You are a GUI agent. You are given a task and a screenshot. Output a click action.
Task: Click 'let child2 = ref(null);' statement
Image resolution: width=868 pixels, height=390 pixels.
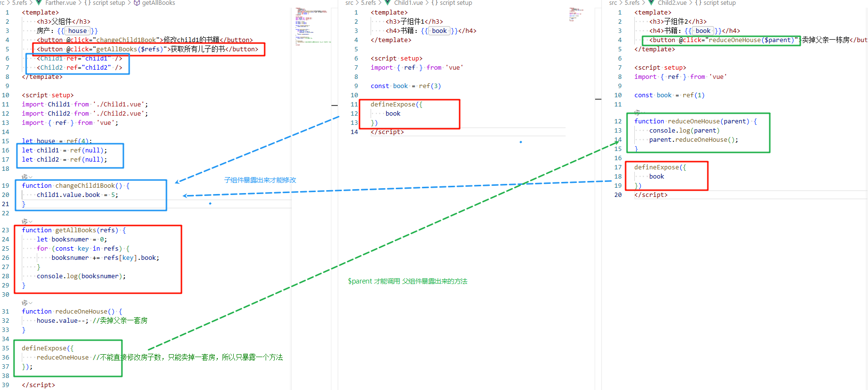click(x=64, y=160)
